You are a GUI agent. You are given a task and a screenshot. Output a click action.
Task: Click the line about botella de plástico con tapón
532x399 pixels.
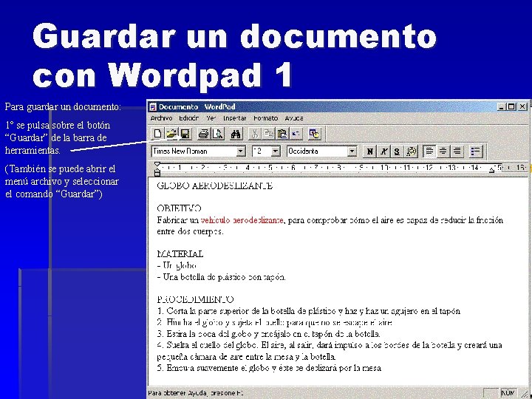point(221,277)
